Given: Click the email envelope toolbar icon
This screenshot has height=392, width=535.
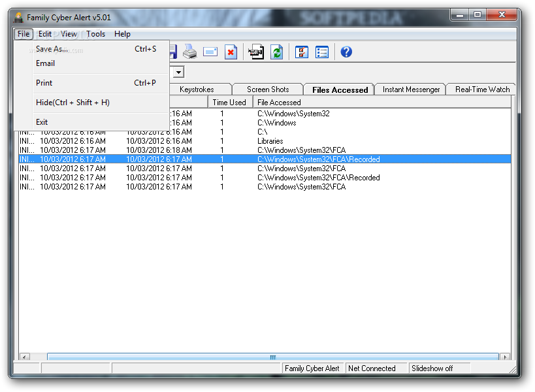Looking at the screenshot, I should [x=210, y=52].
